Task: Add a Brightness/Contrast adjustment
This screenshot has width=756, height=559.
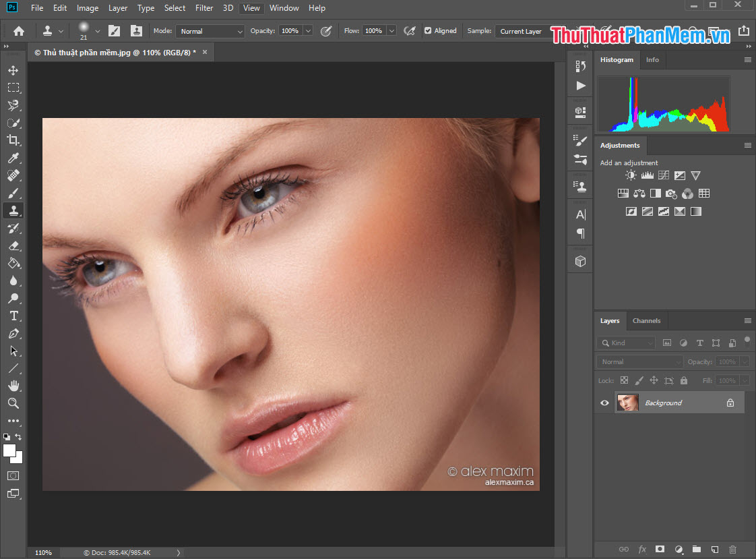Action: pos(631,175)
